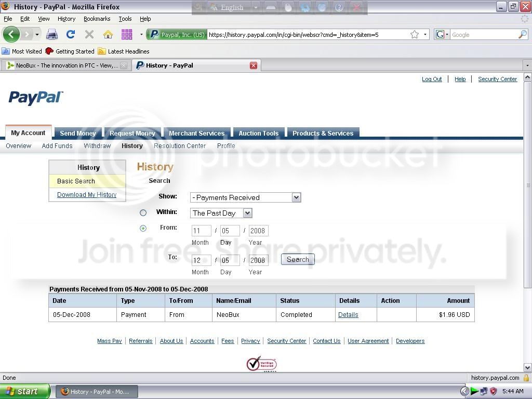Open the Most Visited bookmarks folder

point(22,51)
